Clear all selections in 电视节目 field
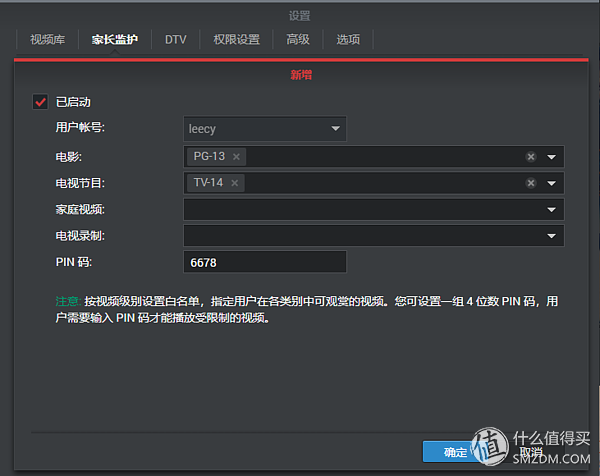Viewport: 600px width, 476px height. [x=531, y=183]
